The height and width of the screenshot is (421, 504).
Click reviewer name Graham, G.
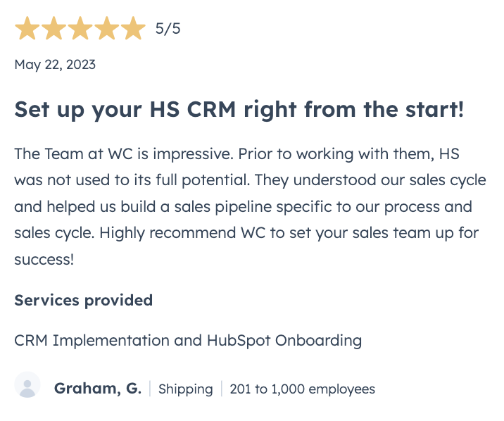[x=98, y=388]
